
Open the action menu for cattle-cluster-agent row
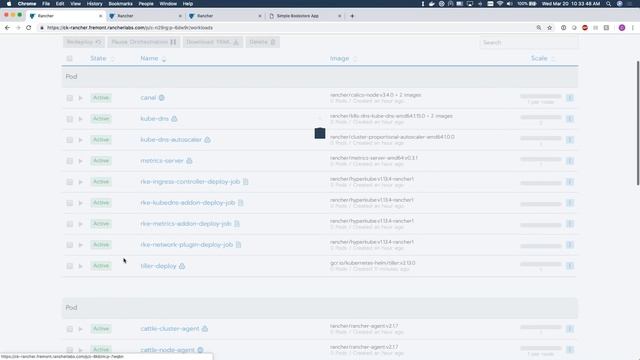pos(570,329)
